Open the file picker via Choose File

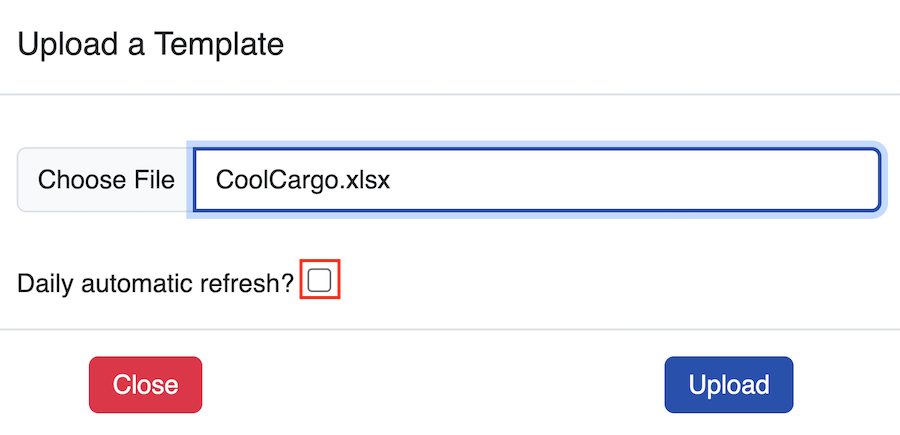click(x=105, y=180)
